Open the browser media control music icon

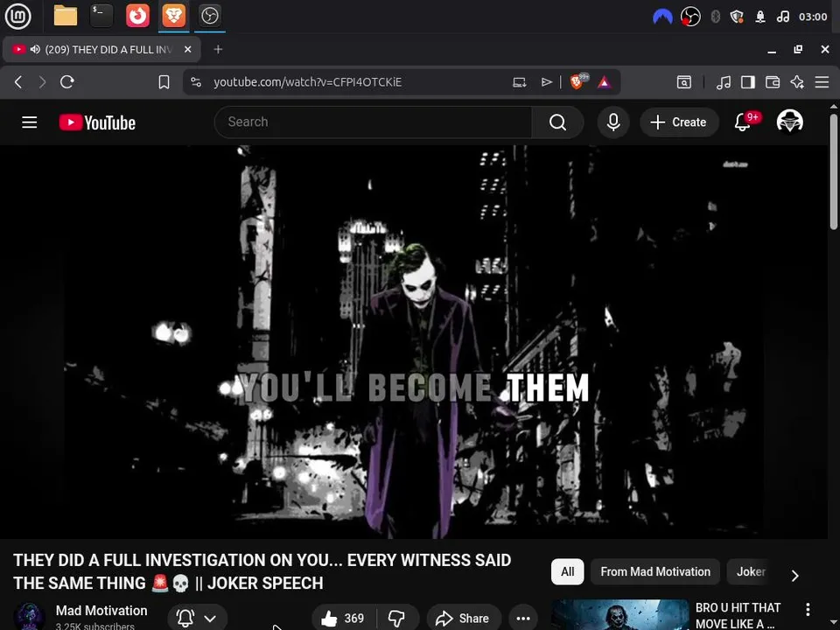click(724, 82)
